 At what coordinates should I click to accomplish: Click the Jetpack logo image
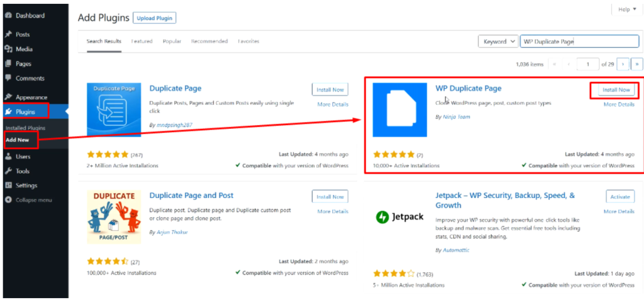tap(399, 216)
